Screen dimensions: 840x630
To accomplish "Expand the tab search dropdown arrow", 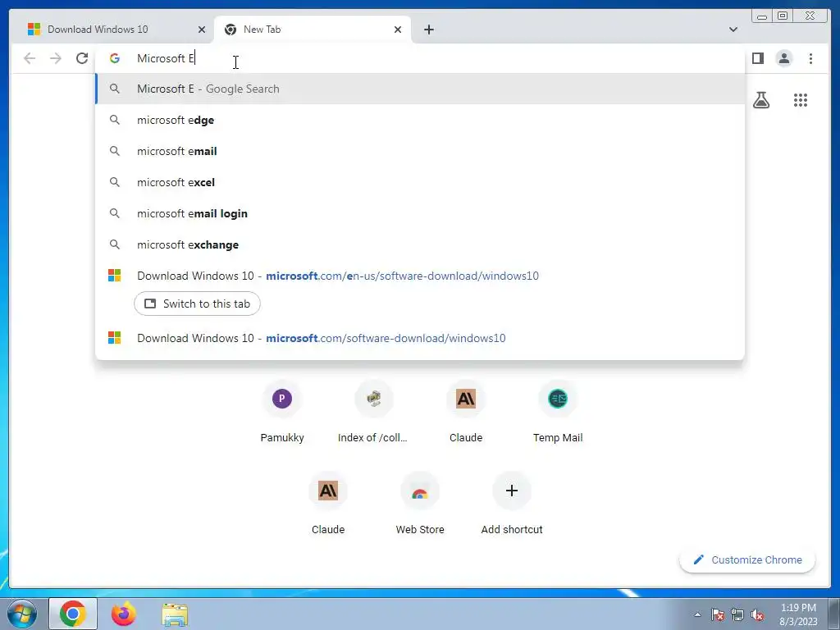I will pos(733,30).
